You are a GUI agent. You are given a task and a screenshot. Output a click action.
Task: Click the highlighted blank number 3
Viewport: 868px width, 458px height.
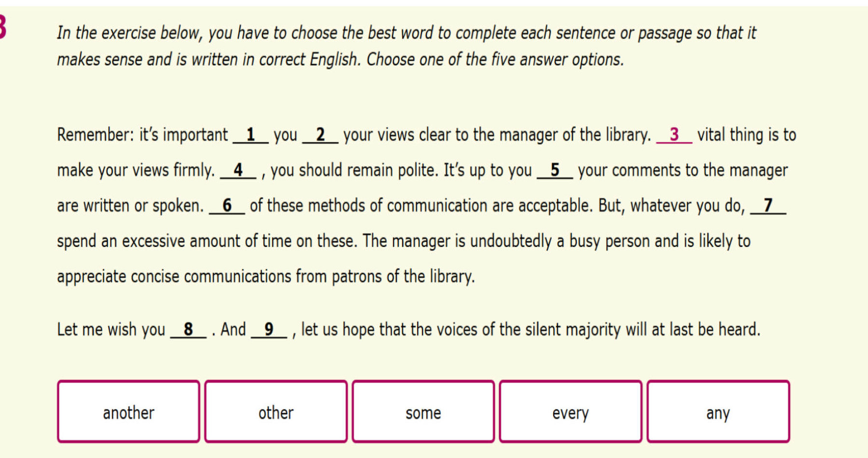(x=674, y=135)
